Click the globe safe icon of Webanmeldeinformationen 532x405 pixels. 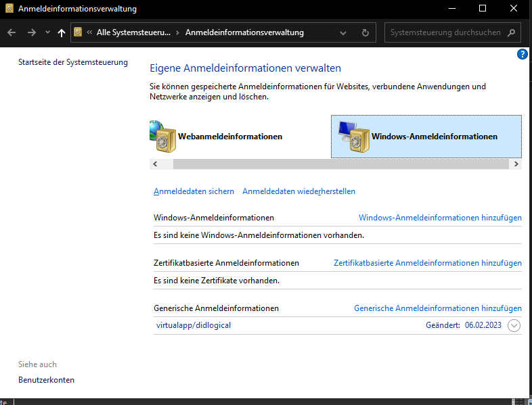point(162,137)
